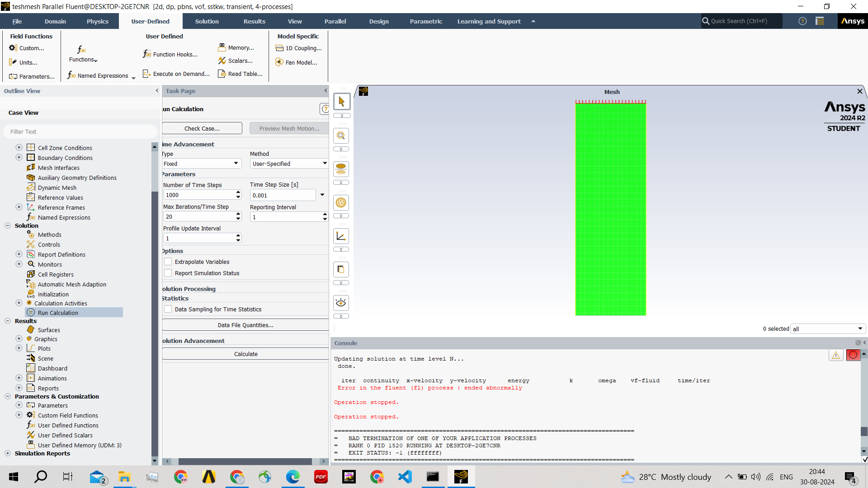Click the zoom-to-area magnifier icon

341,136
